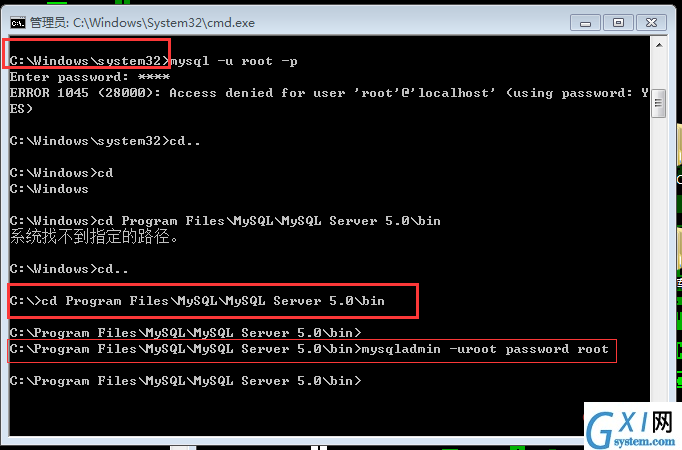Maximize the command prompt window
The width and height of the screenshot is (682, 450).
pos(618,23)
